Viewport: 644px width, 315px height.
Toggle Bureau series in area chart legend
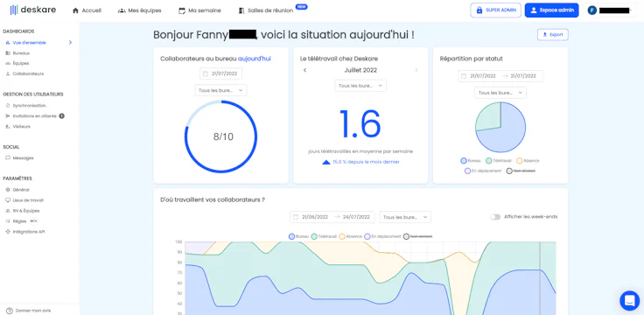298,236
